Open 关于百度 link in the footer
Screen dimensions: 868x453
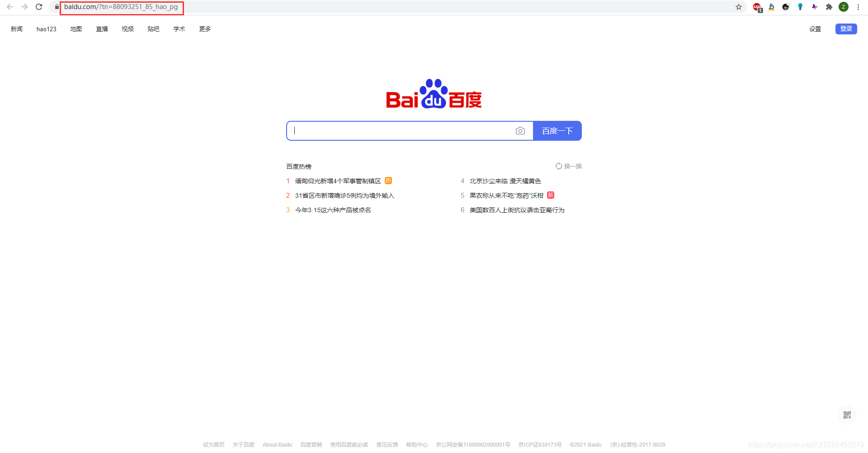(243, 445)
